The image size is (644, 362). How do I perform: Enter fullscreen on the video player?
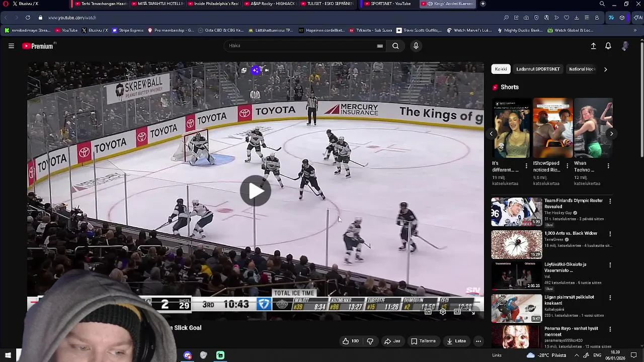pos(472,312)
